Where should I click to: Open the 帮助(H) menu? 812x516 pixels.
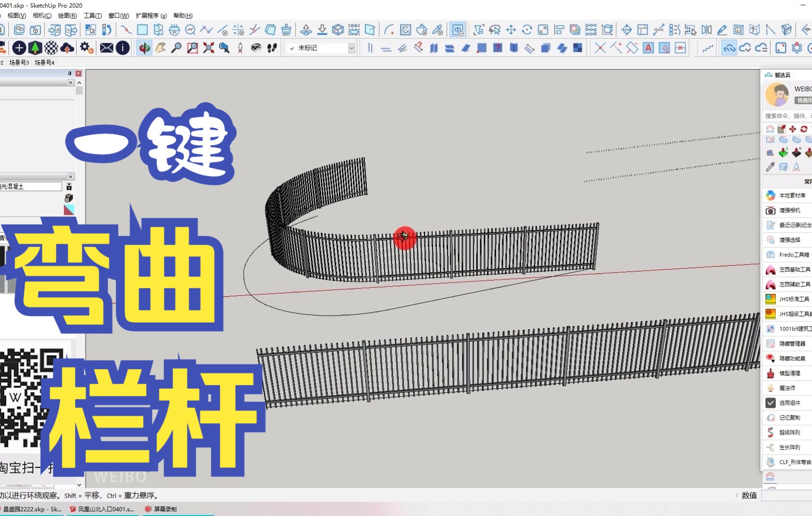(x=183, y=16)
